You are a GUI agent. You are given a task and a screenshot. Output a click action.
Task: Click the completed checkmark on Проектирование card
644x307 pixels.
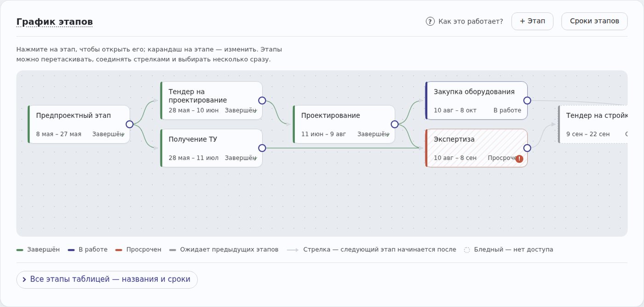[x=388, y=135]
